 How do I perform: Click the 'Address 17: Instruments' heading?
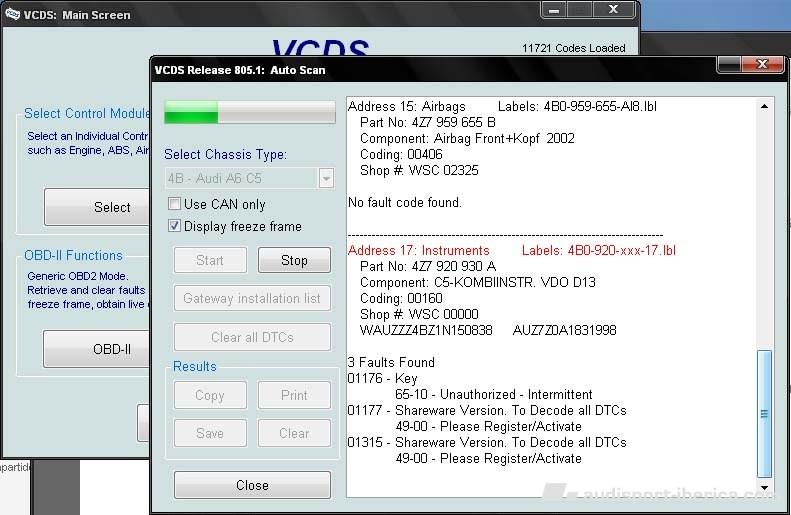coord(419,251)
